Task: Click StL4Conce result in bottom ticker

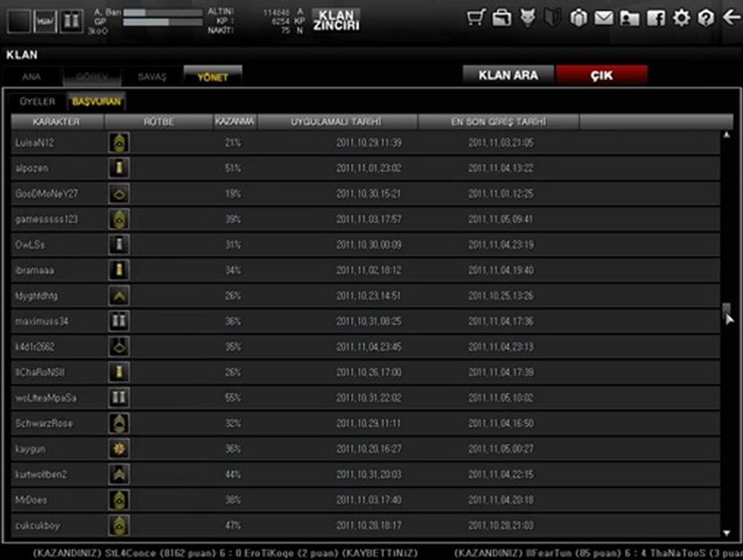Action: click(225, 553)
